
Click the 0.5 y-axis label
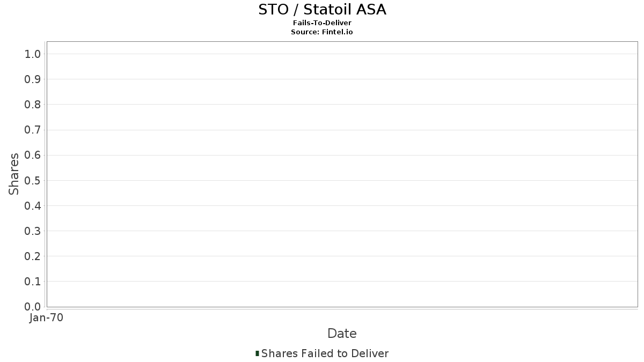click(33, 180)
